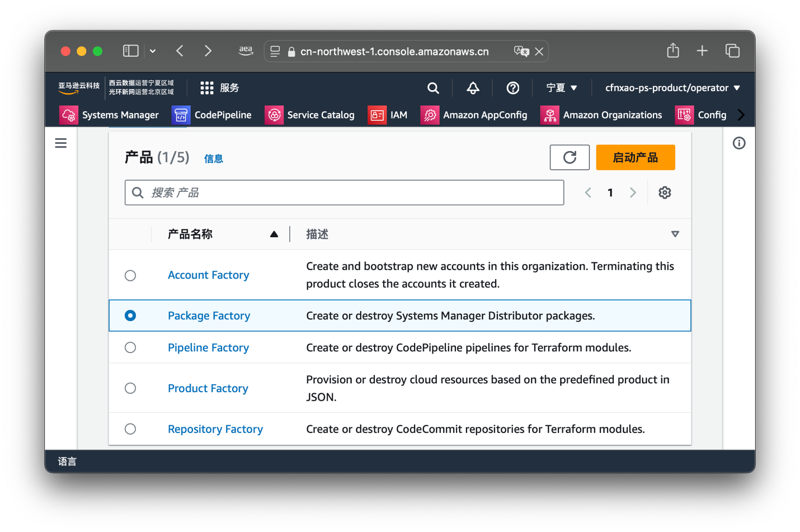Click the refresh products button
The image size is (800, 532).
point(570,157)
